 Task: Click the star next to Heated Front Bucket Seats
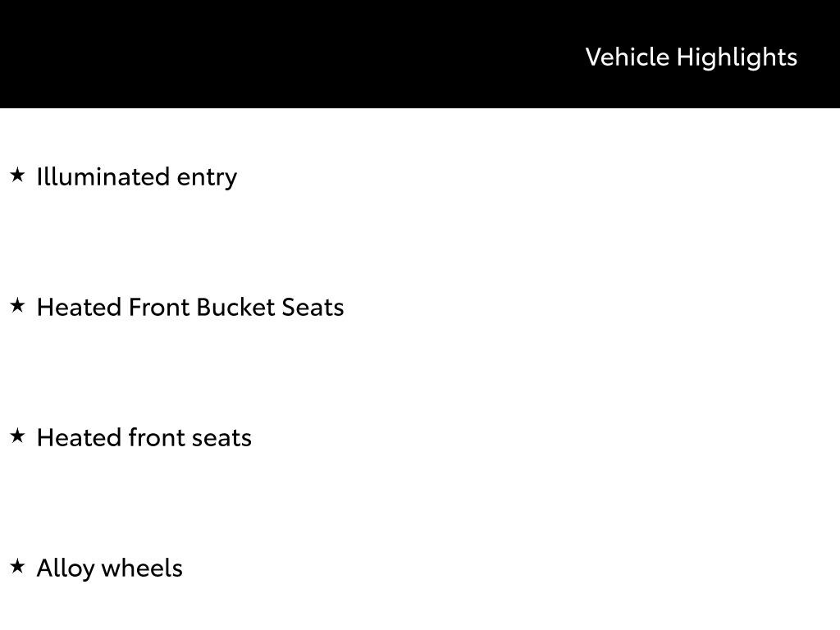(x=17, y=305)
